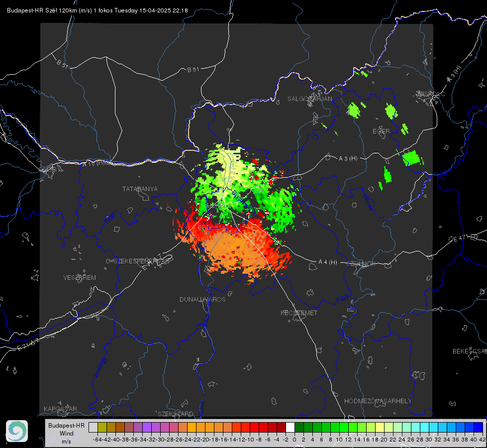Click the 'B 51' road label north of Salgotarjan
487x448 pixels.
pyautogui.click(x=193, y=70)
